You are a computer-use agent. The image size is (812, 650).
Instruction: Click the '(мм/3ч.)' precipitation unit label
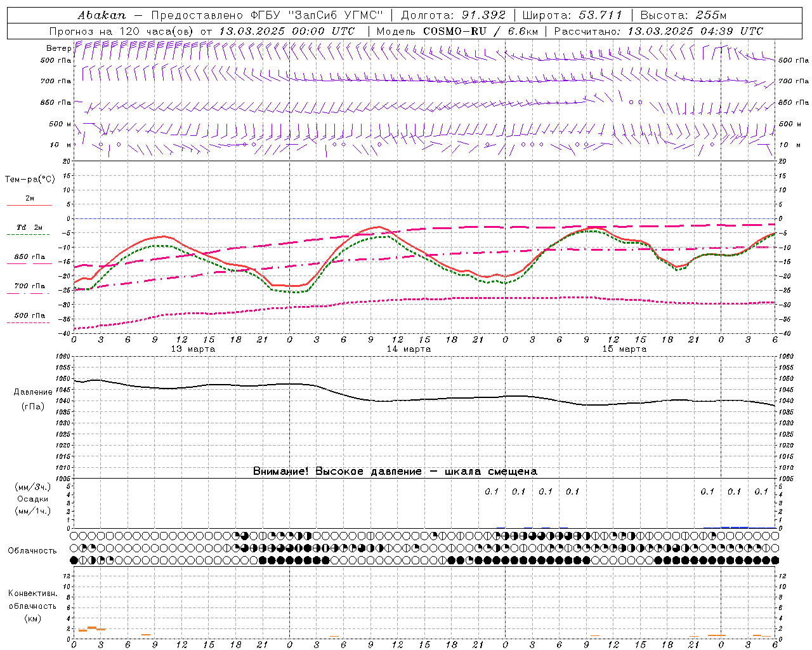coord(33,487)
